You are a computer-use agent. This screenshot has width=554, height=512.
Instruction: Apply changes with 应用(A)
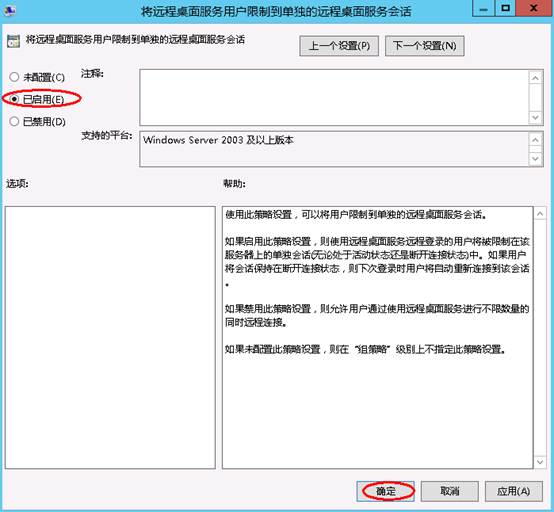513,491
